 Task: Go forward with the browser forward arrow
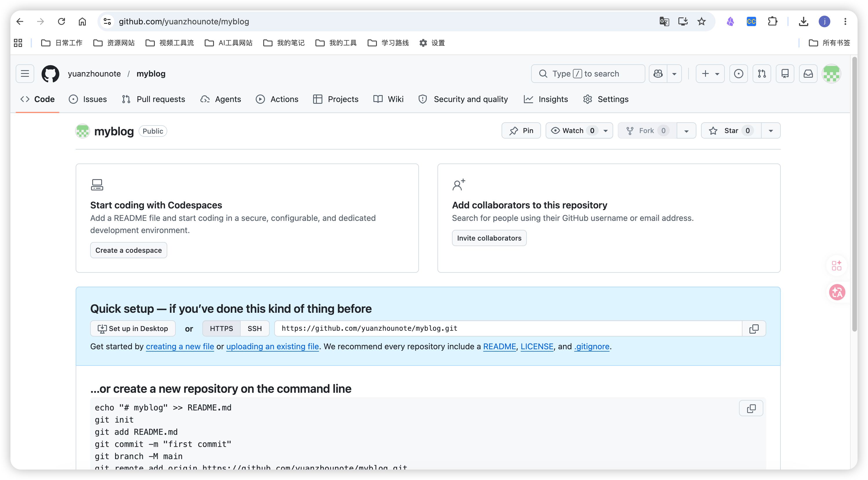coord(40,21)
